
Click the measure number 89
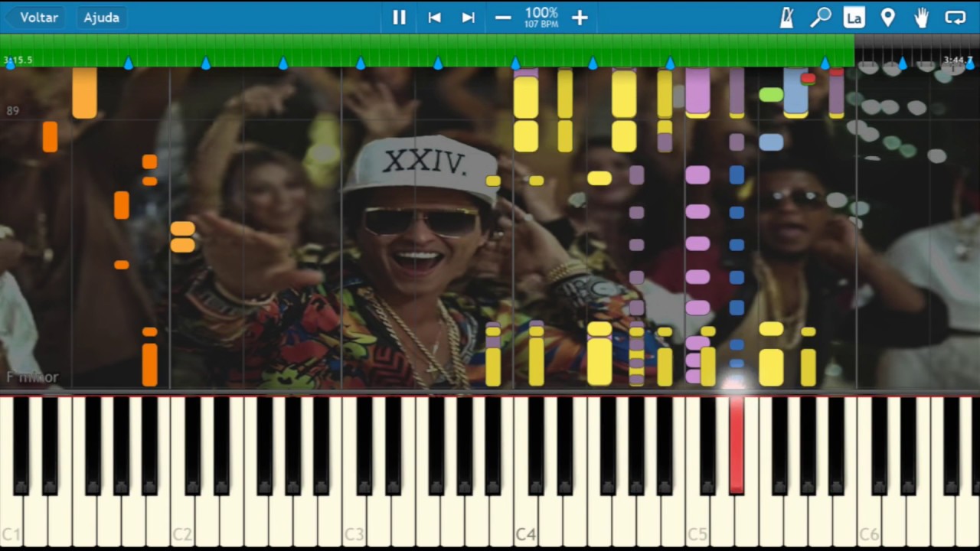pyautogui.click(x=12, y=111)
